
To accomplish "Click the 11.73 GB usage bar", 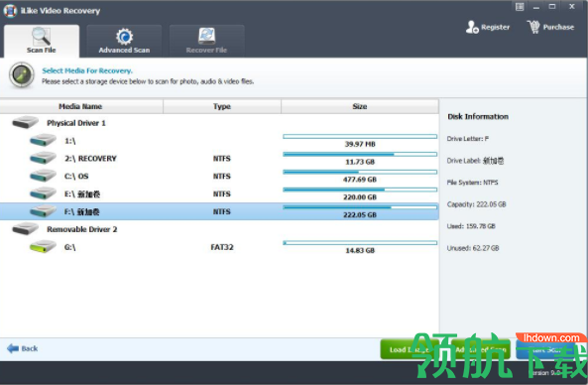I will coord(360,154).
